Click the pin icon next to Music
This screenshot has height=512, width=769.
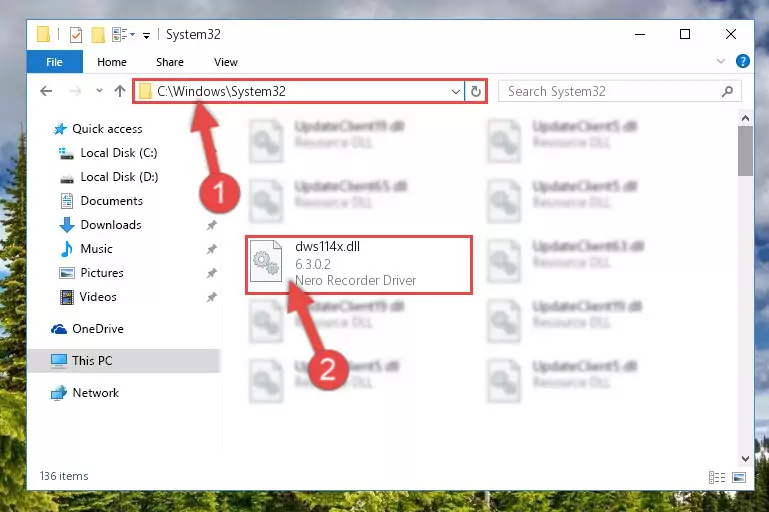click(211, 249)
